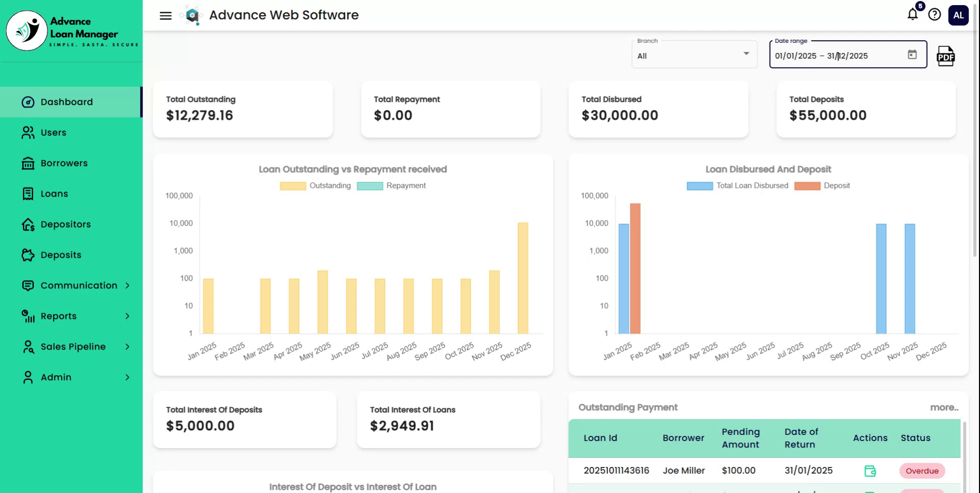This screenshot has height=493, width=980.
Task: Open the AL user profile avatar
Action: (958, 15)
